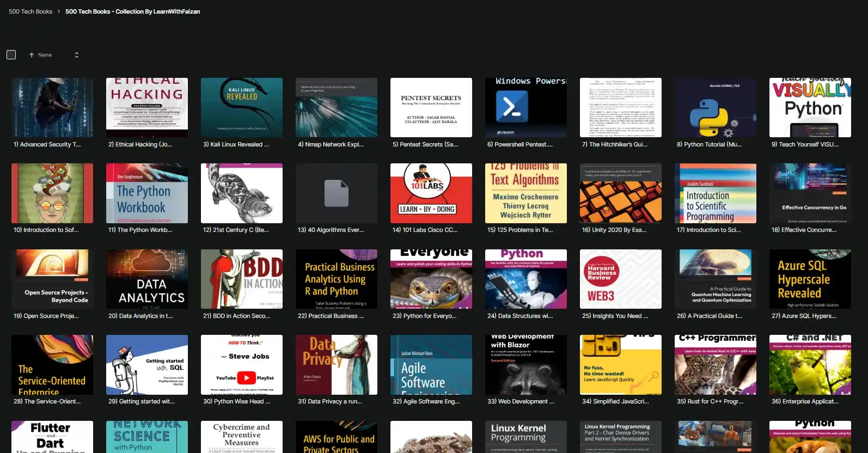868x453 pixels.
Task: Open the Introduction to Software cover
Action: pyautogui.click(x=52, y=193)
